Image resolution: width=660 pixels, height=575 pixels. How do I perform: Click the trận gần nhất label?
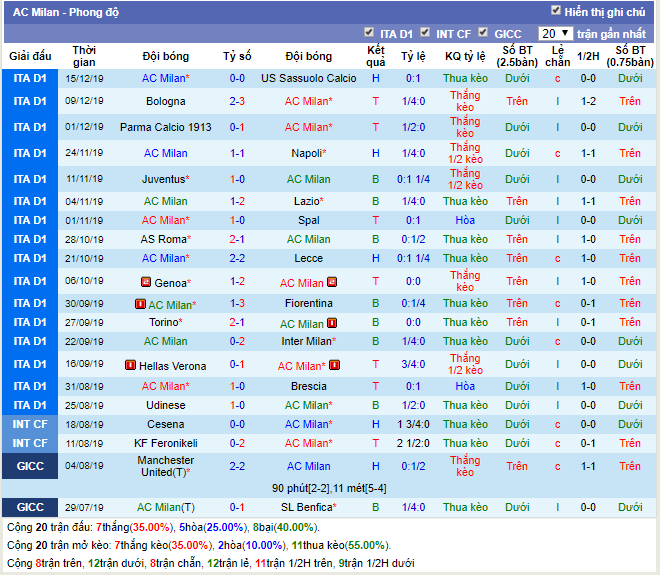pos(611,34)
